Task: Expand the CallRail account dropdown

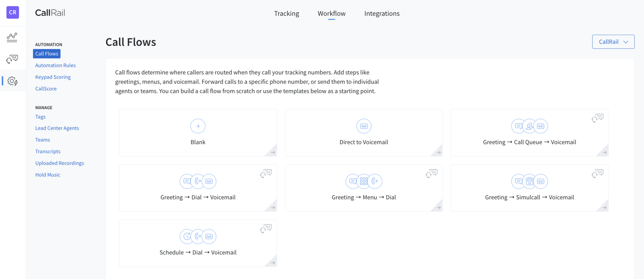Action: tap(613, 42)
